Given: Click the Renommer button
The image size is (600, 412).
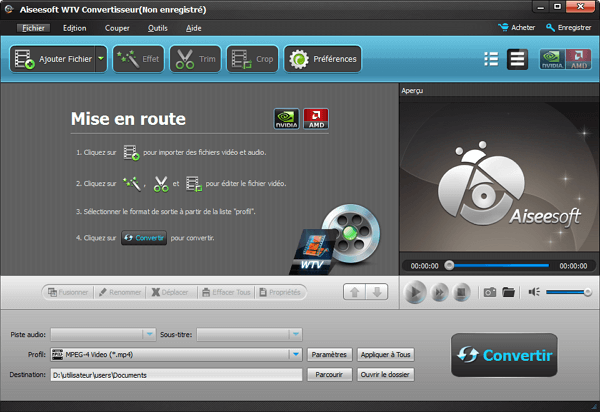Looking at the screenshot, I should pos(120,292).
